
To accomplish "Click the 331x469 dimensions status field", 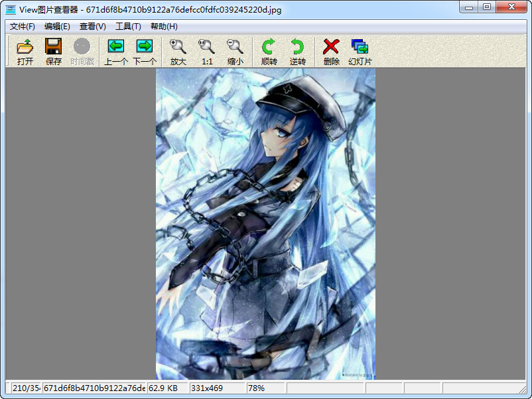I will pos(217,388).
